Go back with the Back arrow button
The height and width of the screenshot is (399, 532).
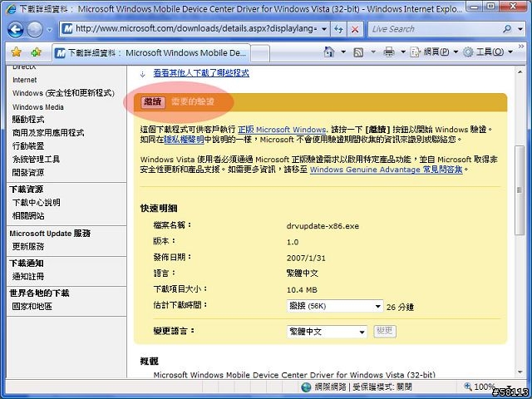(x=15, y=30)
